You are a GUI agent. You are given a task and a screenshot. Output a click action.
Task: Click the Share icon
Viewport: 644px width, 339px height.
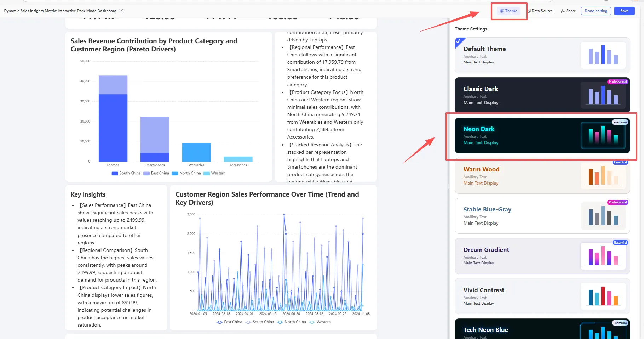[563, 11]
